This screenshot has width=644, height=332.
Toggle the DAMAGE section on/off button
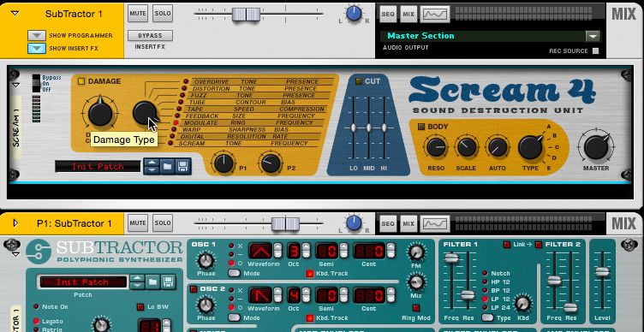click(x=80, y=81)
